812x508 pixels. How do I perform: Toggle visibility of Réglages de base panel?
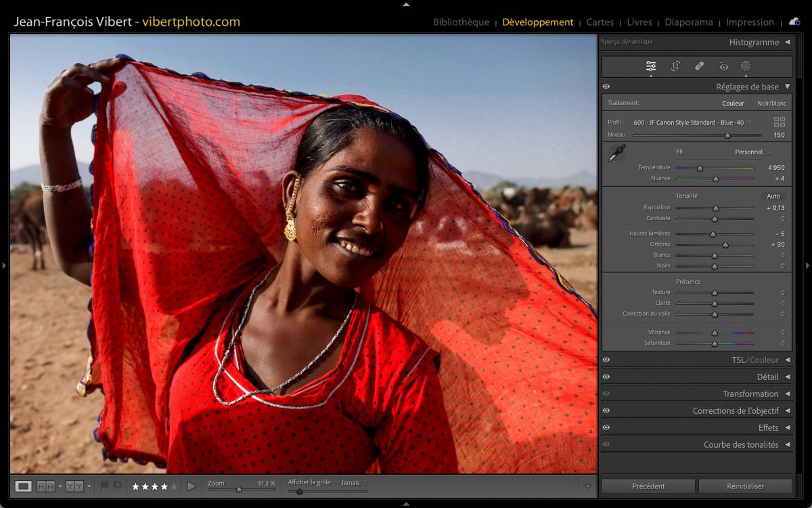pos(606,87)
